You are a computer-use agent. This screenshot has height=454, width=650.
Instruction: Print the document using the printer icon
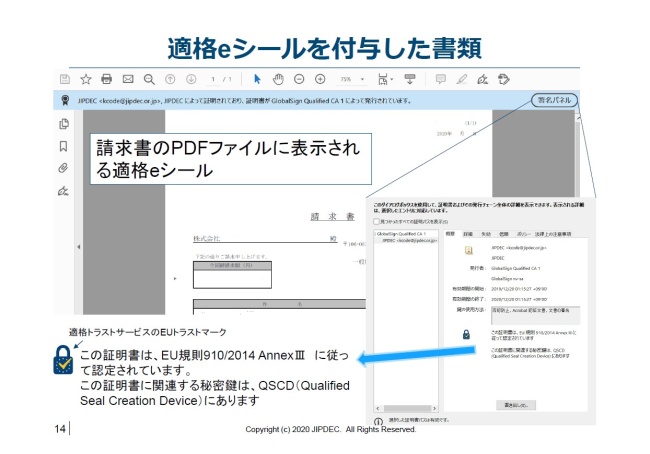[107, 79]
